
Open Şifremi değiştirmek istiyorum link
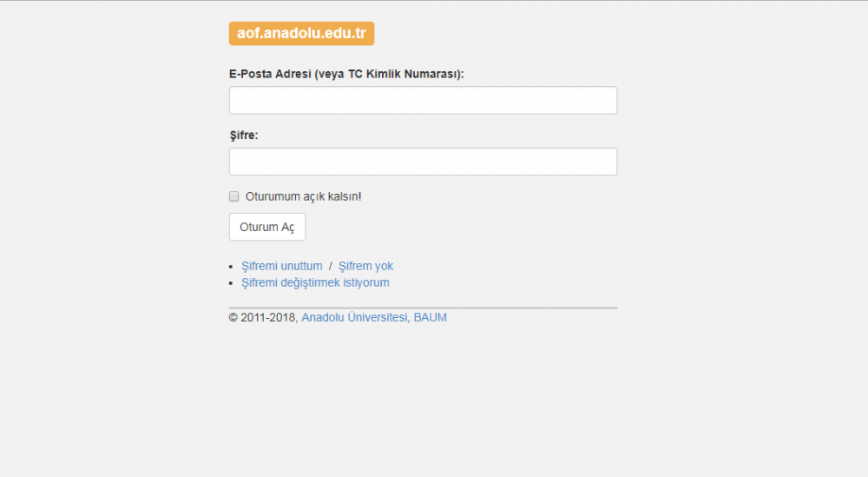pos(315,282)
